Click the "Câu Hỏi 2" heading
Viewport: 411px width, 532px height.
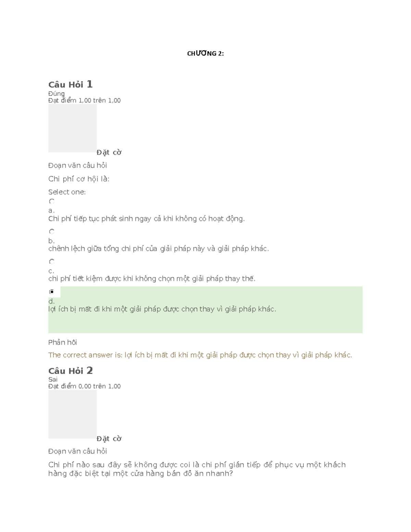point(70,371)
